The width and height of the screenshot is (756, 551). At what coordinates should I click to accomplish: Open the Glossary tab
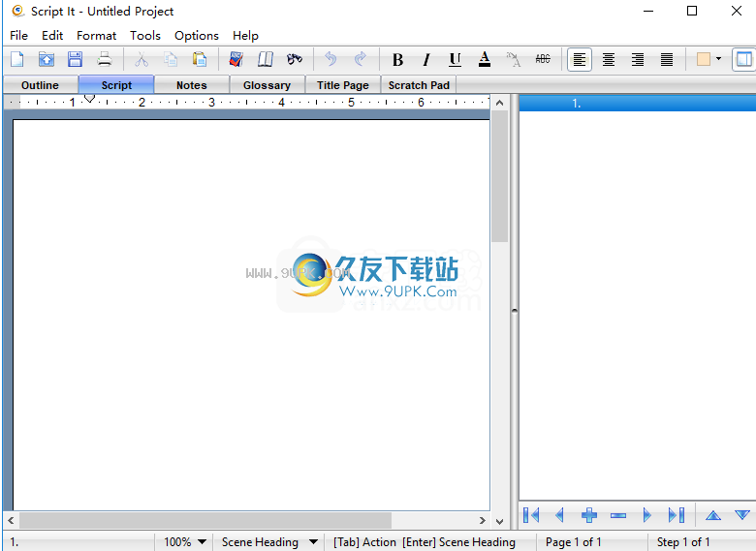(x=268, y=85)
